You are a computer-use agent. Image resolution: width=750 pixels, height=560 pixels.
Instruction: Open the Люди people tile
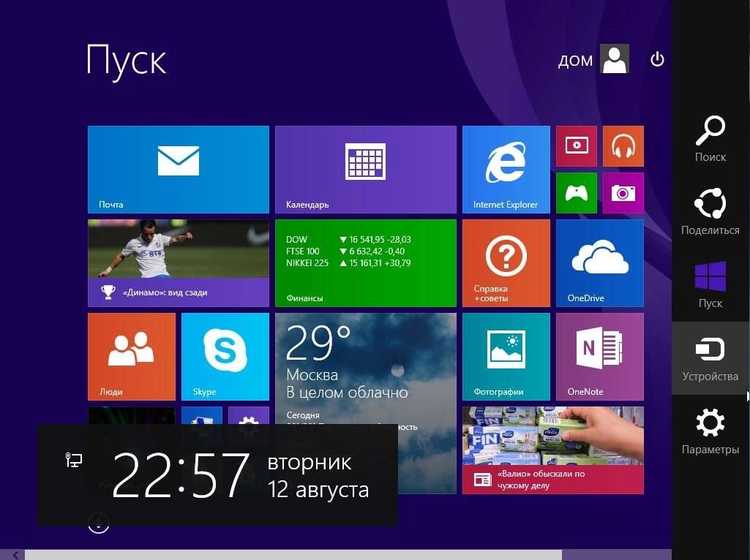(132, 357)
